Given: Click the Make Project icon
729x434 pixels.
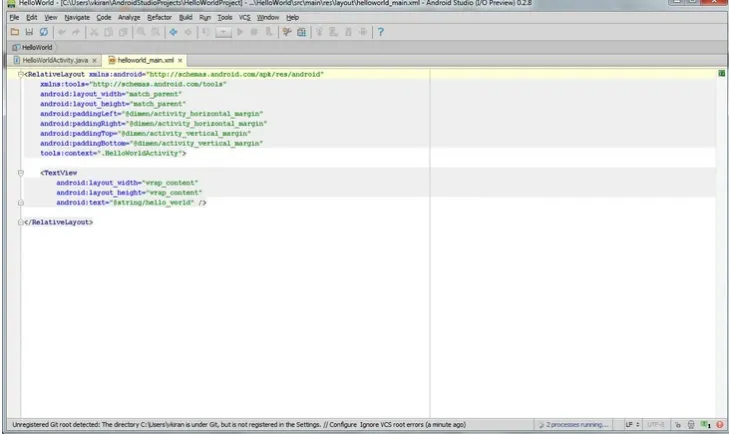Looking at the screenshot, I should (205, 32).
